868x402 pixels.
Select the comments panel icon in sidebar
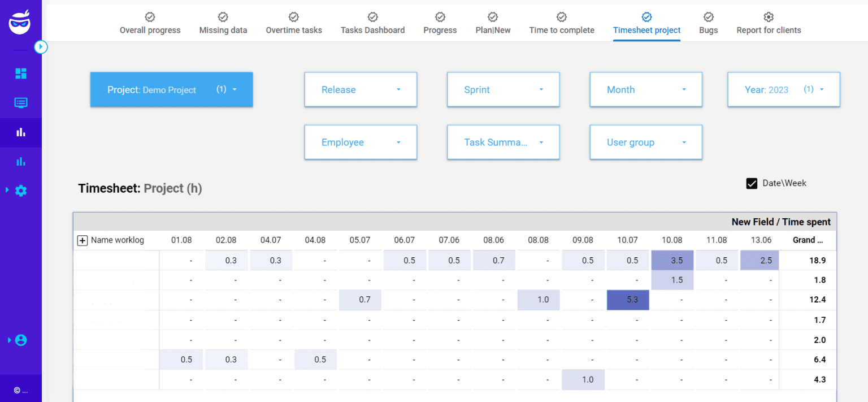[x=21, y=102]
